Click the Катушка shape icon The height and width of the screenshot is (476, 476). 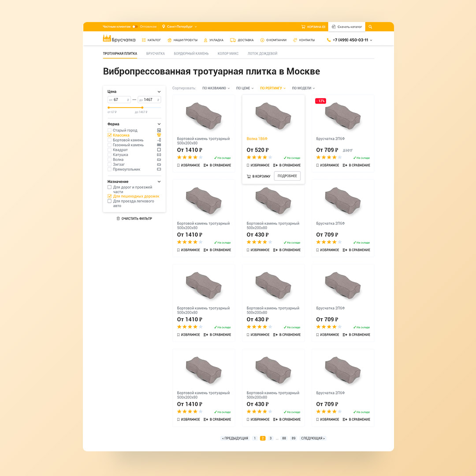coord(159,155)
